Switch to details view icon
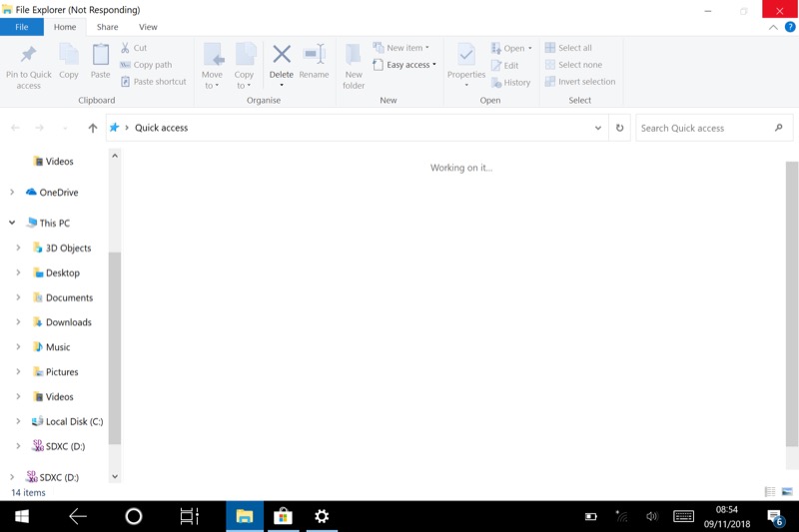Viewport: 799px width, 532px height. 770,492
